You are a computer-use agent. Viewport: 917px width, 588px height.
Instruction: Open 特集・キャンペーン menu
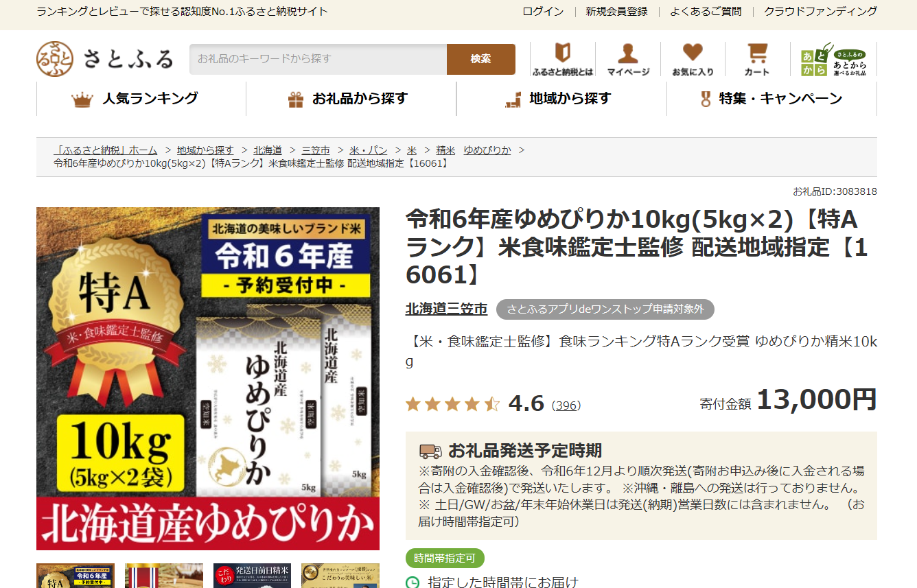coord(771,99)
